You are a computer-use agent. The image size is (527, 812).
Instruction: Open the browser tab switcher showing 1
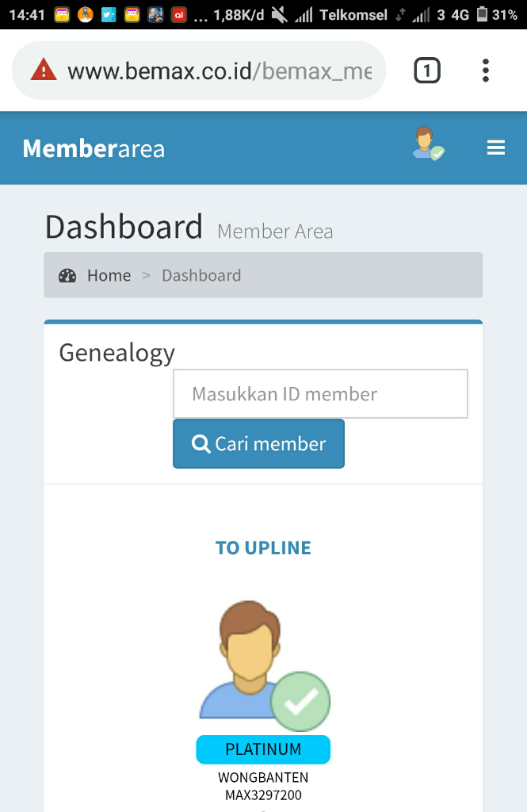pyautogui.click(x=427, y=71)
